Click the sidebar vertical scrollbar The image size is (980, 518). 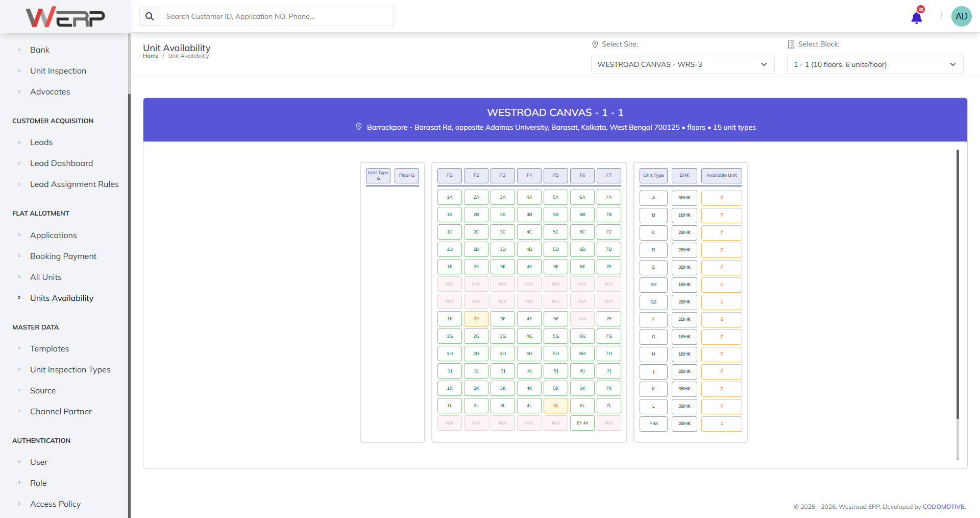point(129,276)
